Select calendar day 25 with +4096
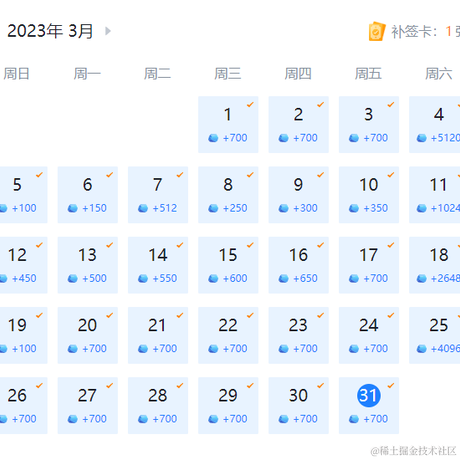The image size is (460, 460). (x=435, y=336)
